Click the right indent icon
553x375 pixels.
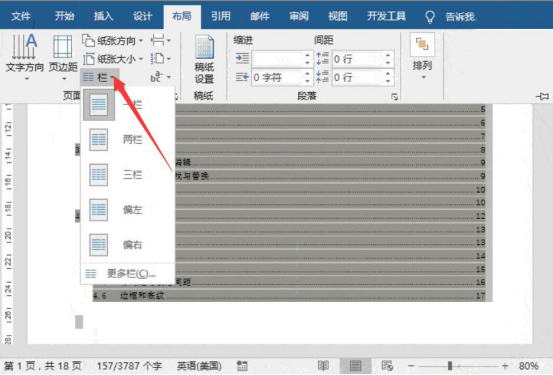tap(242, 77)
